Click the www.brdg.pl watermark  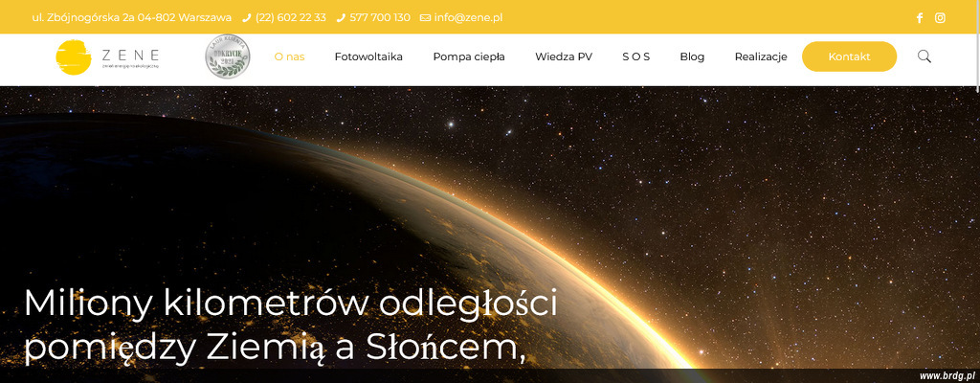pos(947,376)
